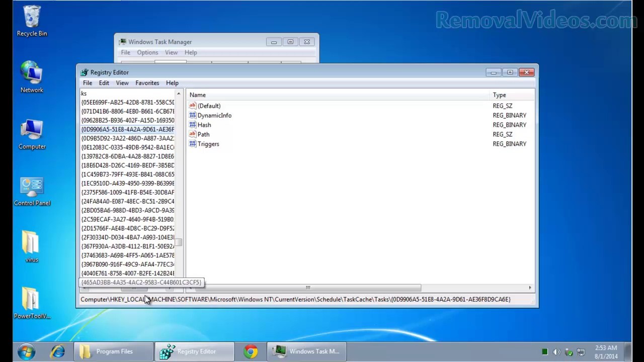The width and height of the screenshot is (644, 362).
Task: Click the green Task Manager CPU tray icon
Action: tap(544, 352)
